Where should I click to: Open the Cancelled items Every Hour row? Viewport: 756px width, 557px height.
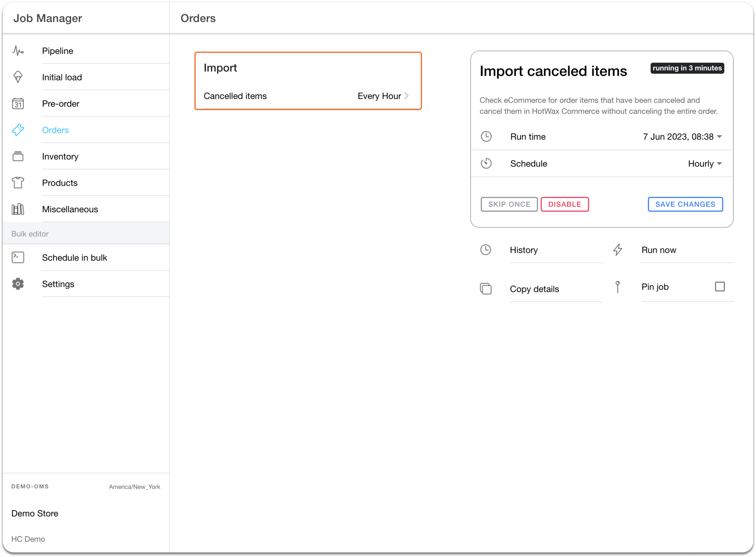point(308,96)
